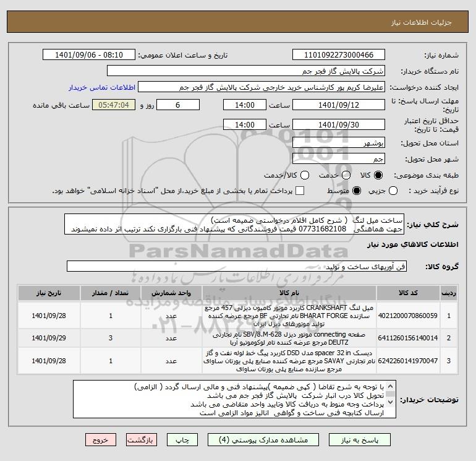Click the بازگشت back button
Viewport: 476px width, 461px height.
tap(142, 440)
